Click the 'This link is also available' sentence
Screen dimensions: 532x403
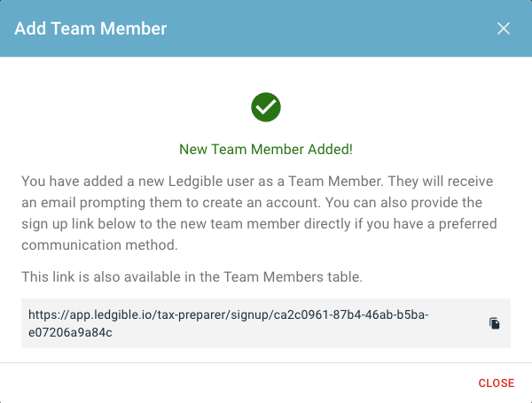click(x=192, y=277)
